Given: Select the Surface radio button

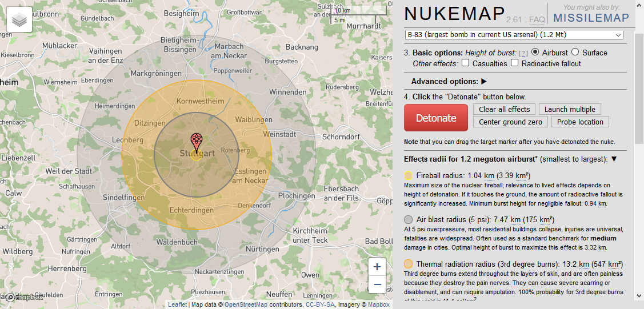Looking at the screenshot, I should tap(575, 53).
